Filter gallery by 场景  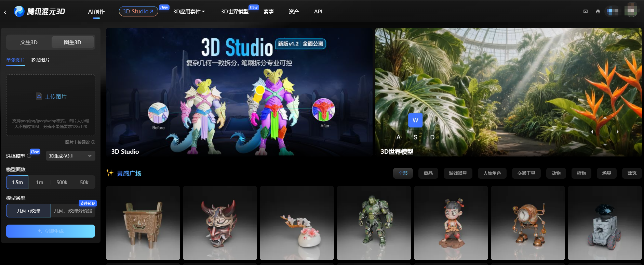pyautogui.click(x=607, y=173)
